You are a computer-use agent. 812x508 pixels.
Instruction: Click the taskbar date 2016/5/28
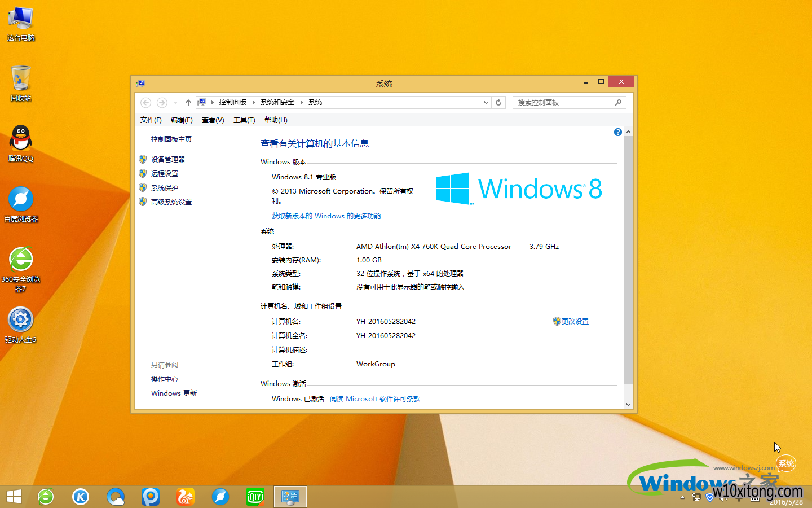pyautogui.click(x=786, y=502)
